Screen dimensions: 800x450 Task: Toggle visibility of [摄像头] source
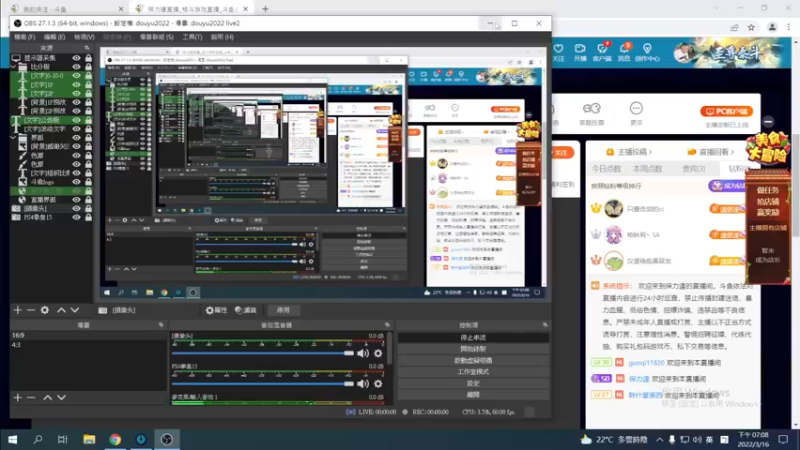coord(77,209)
